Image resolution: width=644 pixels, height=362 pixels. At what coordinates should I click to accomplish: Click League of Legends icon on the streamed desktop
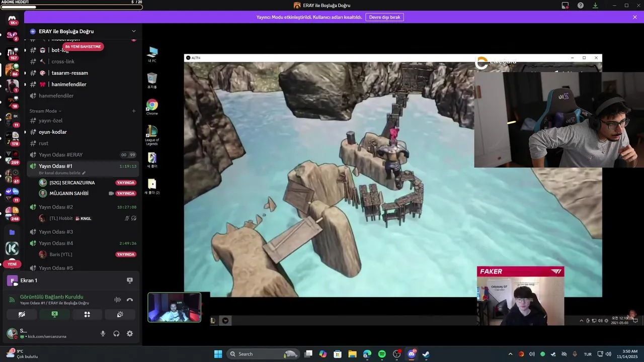tap(152, 135)
